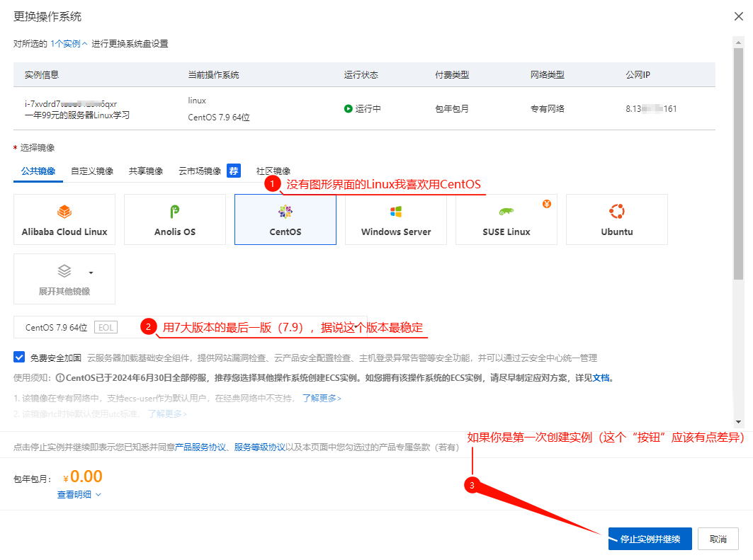Expand 查看明细 price details
The image size is (753, 560).
pyautogui.click(x=79, y=494)
